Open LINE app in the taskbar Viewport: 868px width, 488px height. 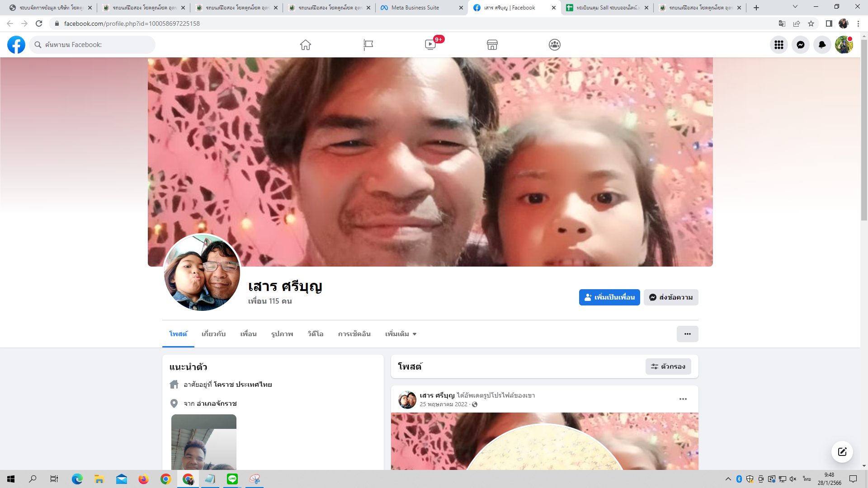232,479
